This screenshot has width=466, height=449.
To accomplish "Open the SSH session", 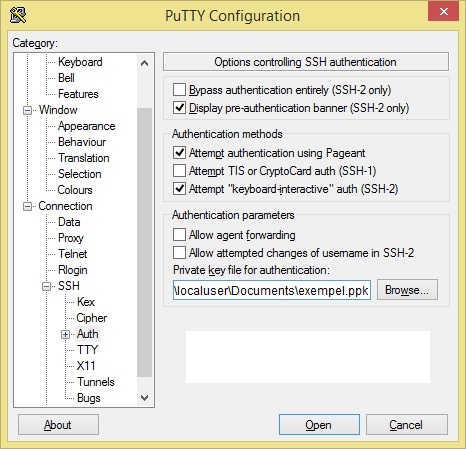I will (x=319, y=425).
